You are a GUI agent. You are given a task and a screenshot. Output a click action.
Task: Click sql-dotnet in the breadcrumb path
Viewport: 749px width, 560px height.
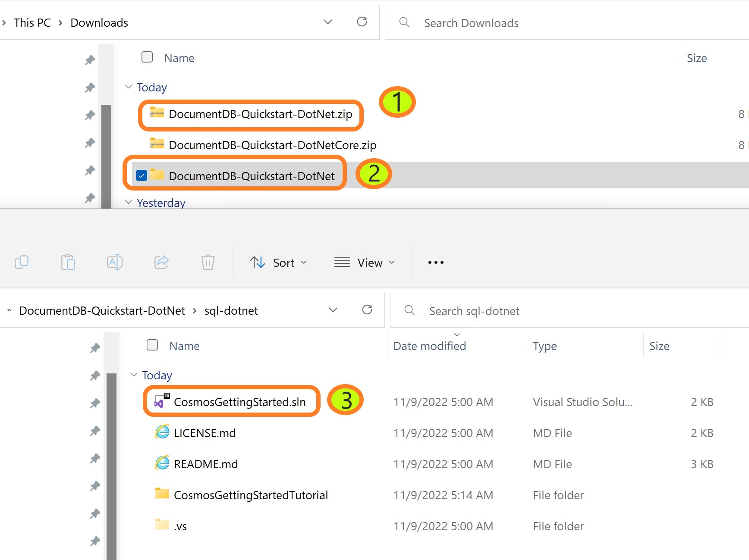pos(231,311)
